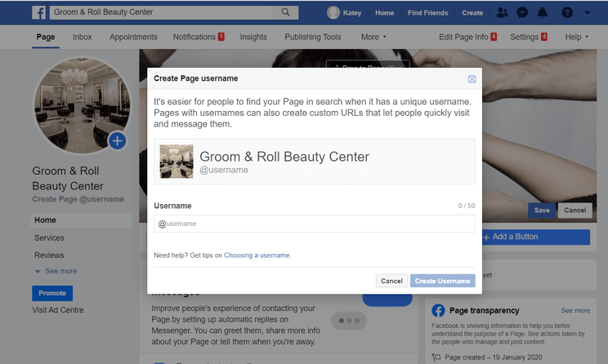The height and width of the screenshot is (364, 608).
Task: Open Visit Ad Centre link
Action: click(58, 310)
